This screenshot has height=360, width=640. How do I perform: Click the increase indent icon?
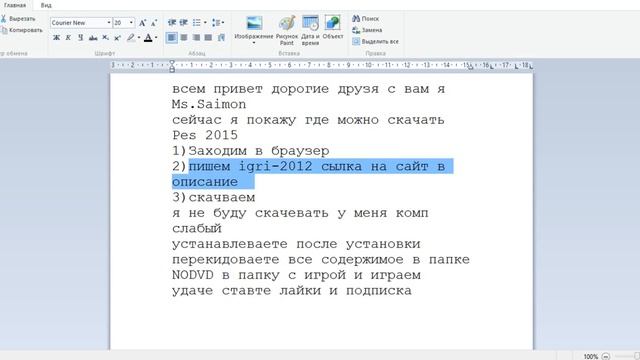(x=184, y=22)
